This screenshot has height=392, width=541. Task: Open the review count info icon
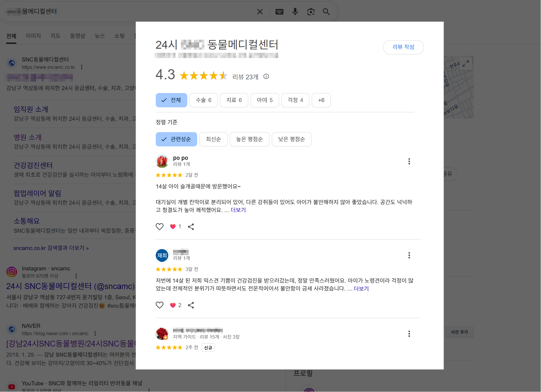tap(266, 76)
